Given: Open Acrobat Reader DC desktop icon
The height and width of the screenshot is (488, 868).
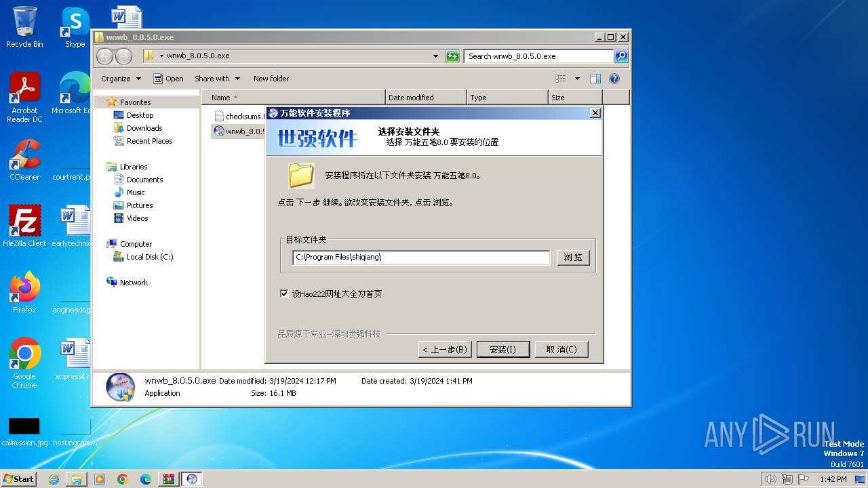Looking at the screenshot, I should (24, 98).
